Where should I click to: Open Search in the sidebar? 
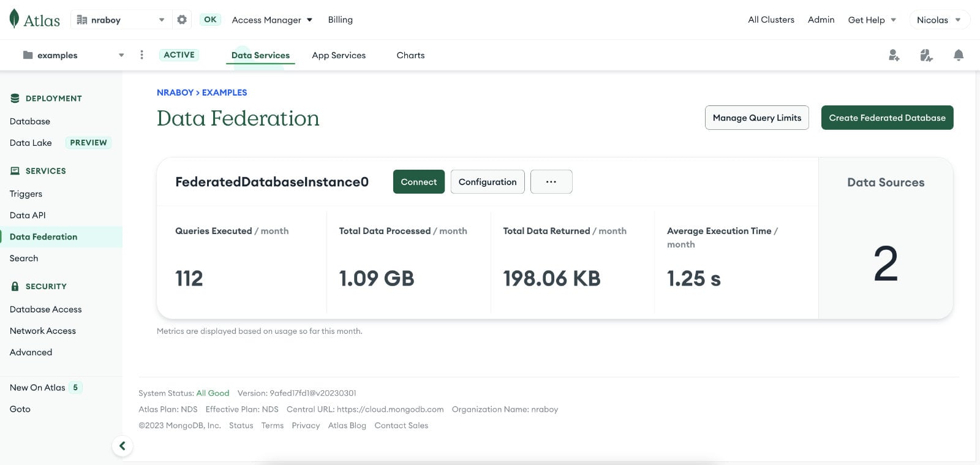pos(24,258)
